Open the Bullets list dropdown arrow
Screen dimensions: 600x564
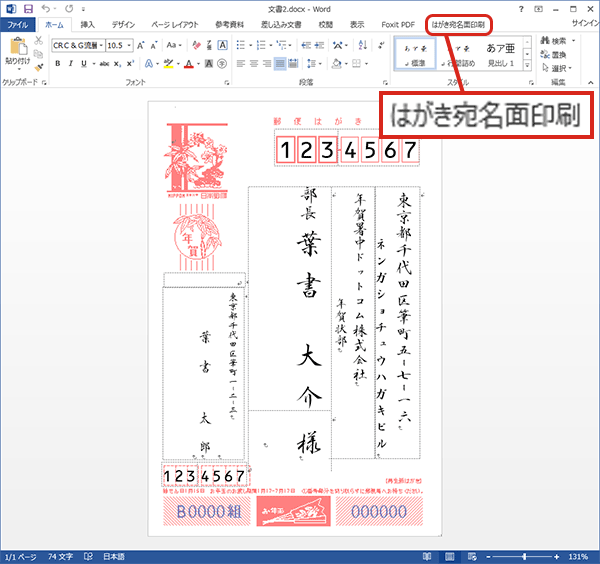tap(251, 46)
